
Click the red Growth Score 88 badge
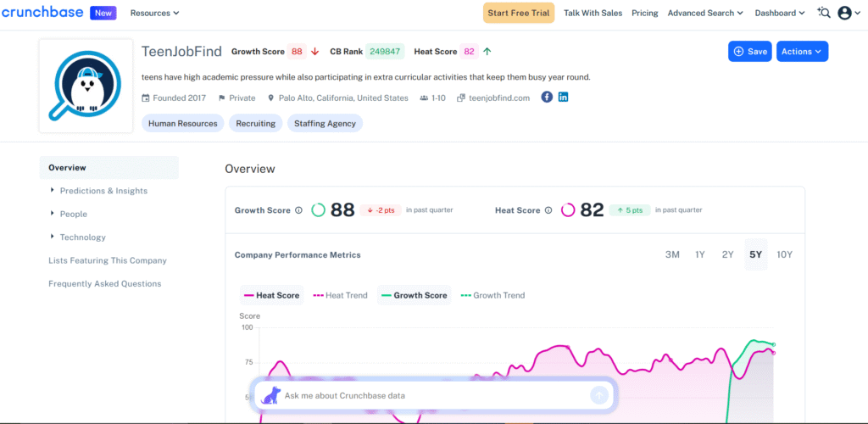297,52
